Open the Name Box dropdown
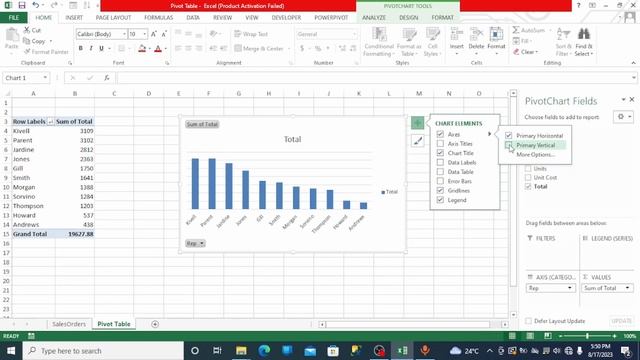The height and width of the screenshot is (360, 640). 45,78
